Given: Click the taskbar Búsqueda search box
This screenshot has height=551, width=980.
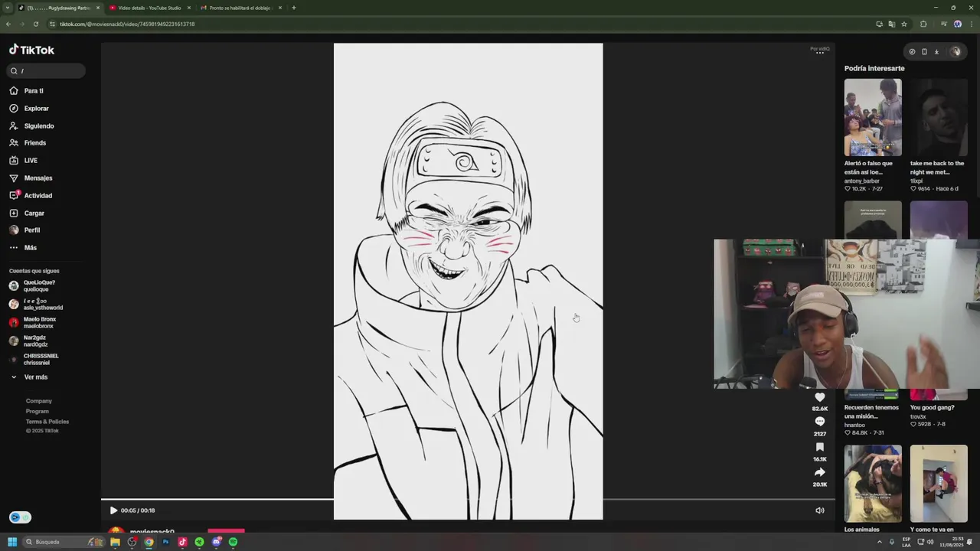Looking at the screenshot, I should point(63,542).
